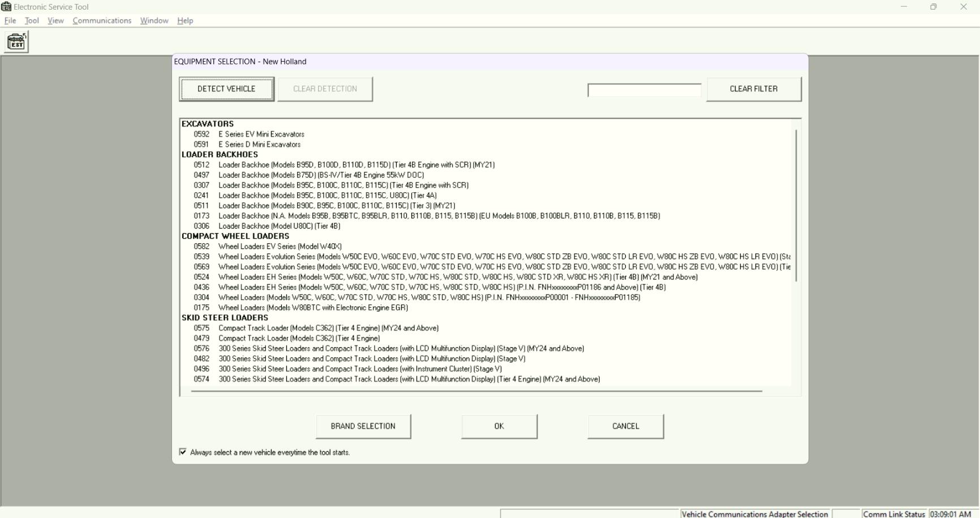This screenshot has height=518, width=980.
Task: Click the SKID STEER LOADERS category heading
Action: (x=225, y=317)
